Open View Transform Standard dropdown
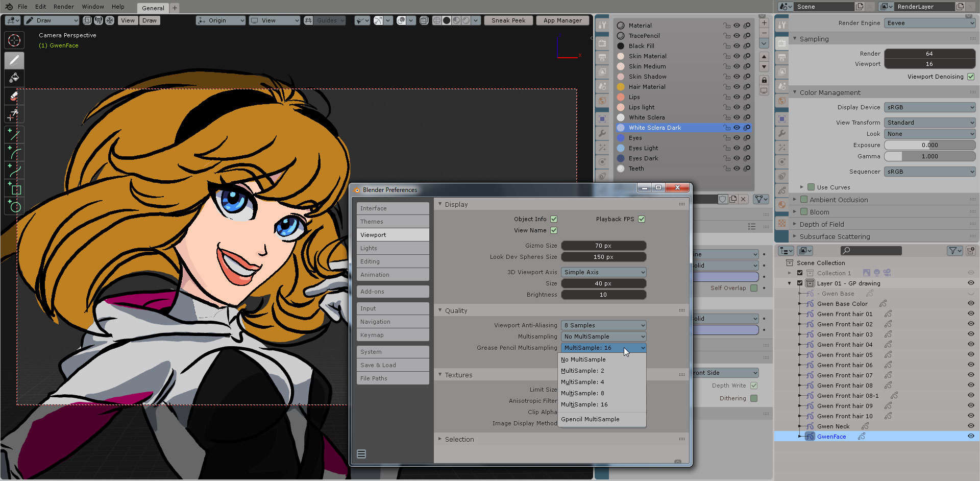The image size is (980, 481). tap(929, 123)
